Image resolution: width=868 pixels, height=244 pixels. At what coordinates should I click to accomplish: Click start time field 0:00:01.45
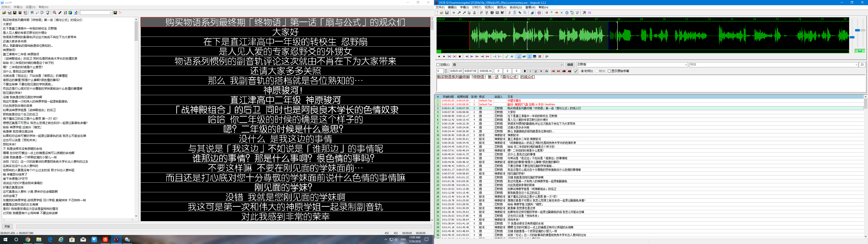coord(456,71)
